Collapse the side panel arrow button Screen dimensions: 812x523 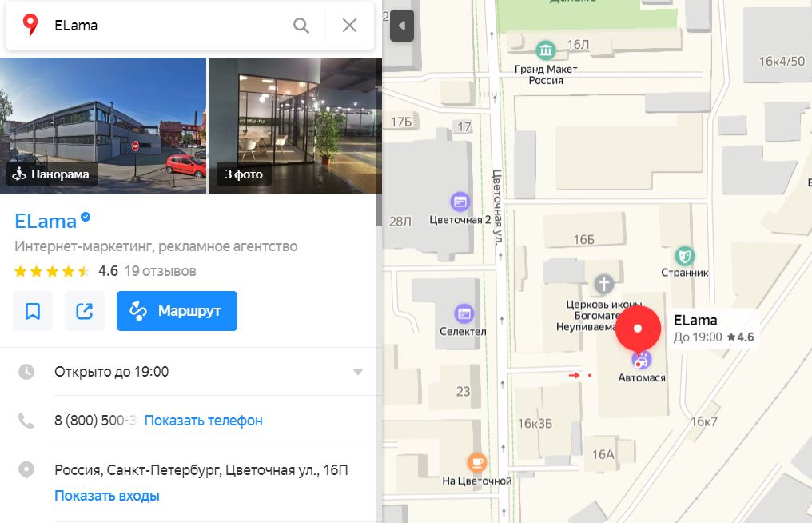(x=402, y=26)
